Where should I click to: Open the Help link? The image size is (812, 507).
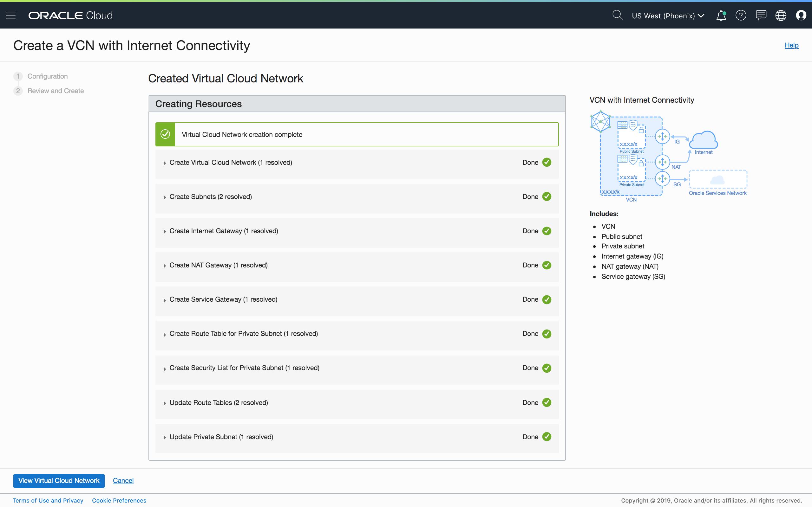pos(791,45)
